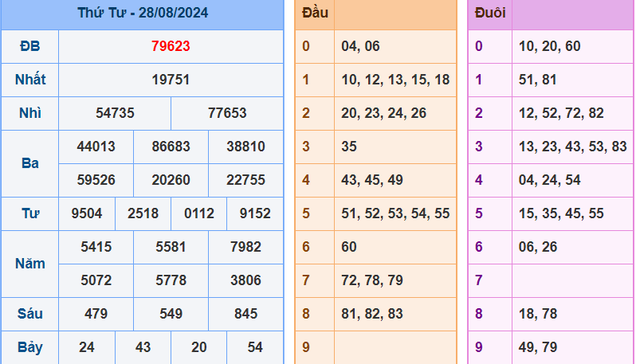
Task: Select the Nhất prize row label
Action: tap(30, 80)
